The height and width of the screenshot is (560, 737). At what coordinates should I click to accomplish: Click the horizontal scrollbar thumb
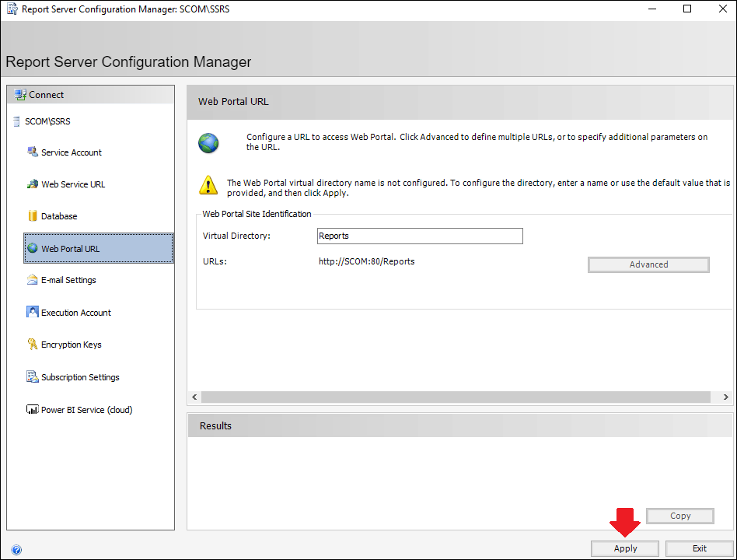(x=456, y=397)
